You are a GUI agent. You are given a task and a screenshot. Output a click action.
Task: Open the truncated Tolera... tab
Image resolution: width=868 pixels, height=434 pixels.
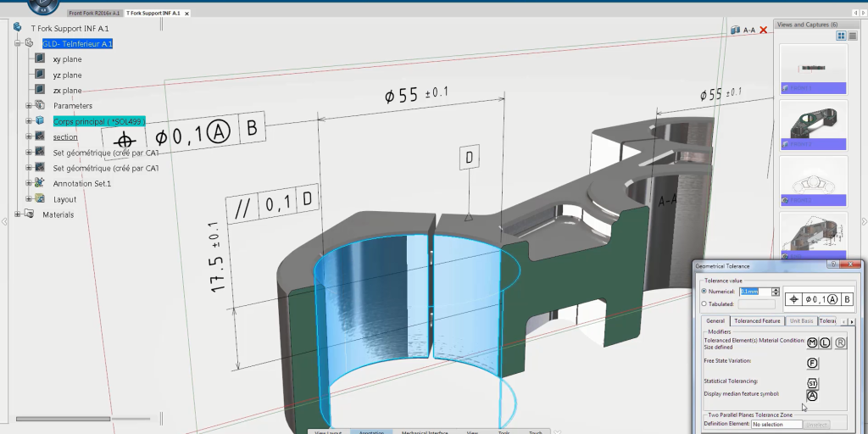827,321
